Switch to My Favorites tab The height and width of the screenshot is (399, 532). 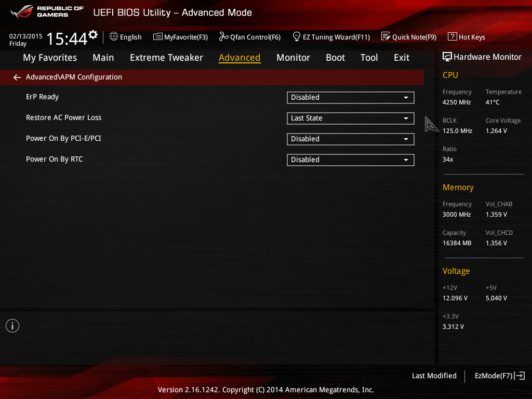[x=50, y=58]
